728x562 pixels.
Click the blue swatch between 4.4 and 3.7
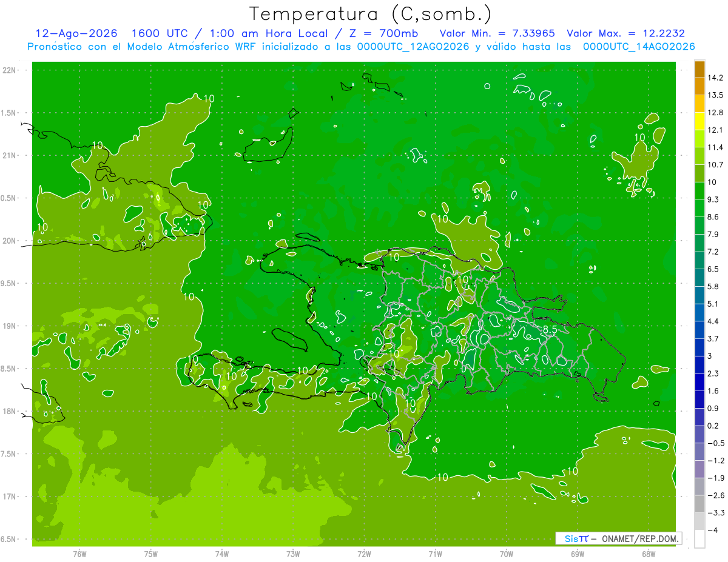[x=699, y=330]
